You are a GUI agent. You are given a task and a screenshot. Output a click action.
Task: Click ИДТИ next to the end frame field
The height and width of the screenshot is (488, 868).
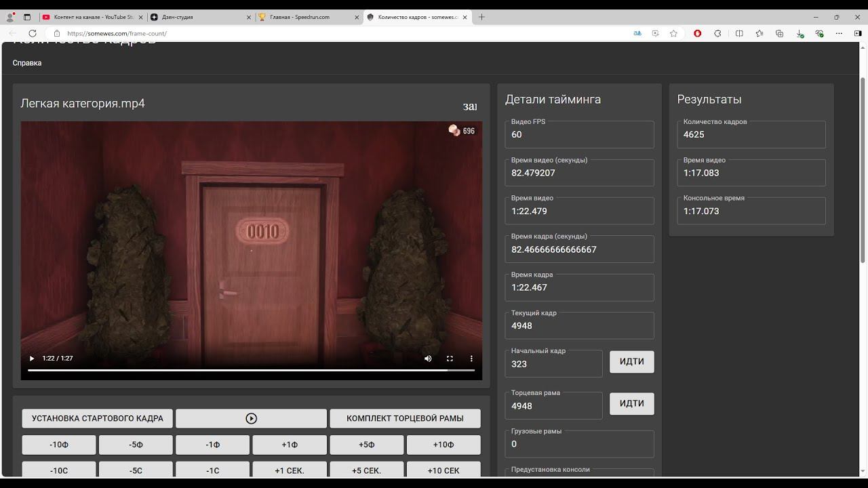pos(631,403)
